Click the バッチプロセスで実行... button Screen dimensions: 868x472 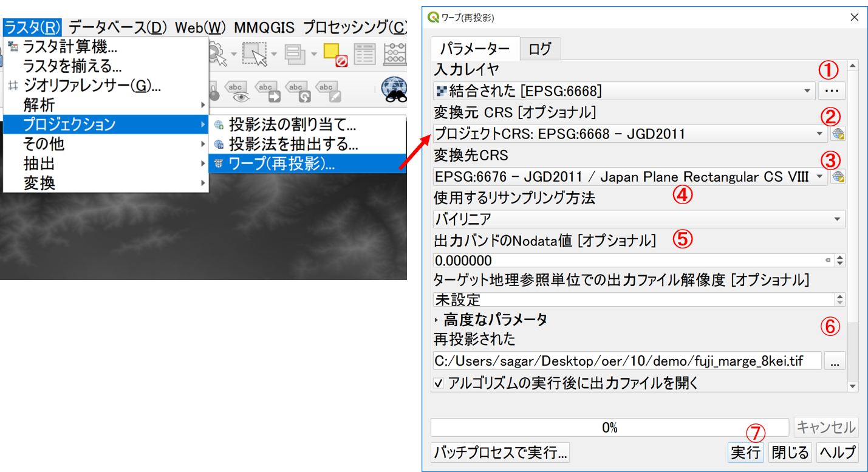point(500,453)
